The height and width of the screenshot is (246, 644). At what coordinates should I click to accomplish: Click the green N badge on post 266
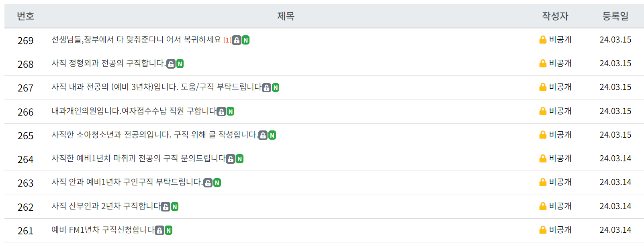(230, 112)
